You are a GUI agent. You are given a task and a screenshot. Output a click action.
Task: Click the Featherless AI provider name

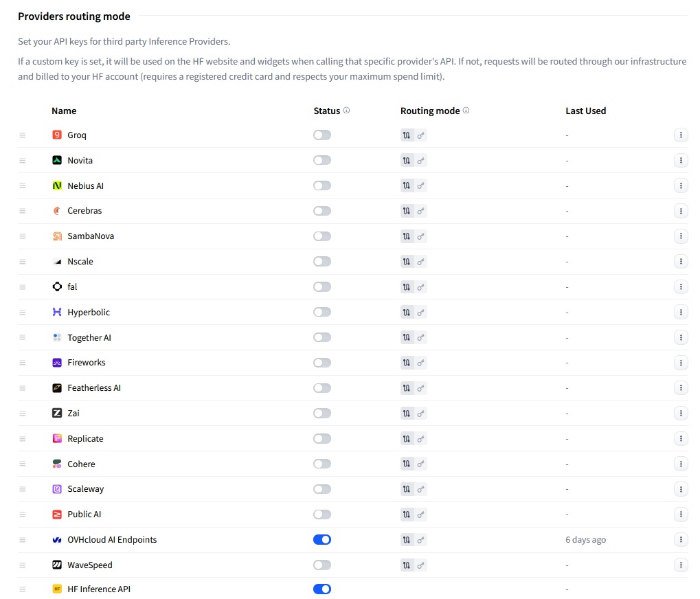pos(94,388)
